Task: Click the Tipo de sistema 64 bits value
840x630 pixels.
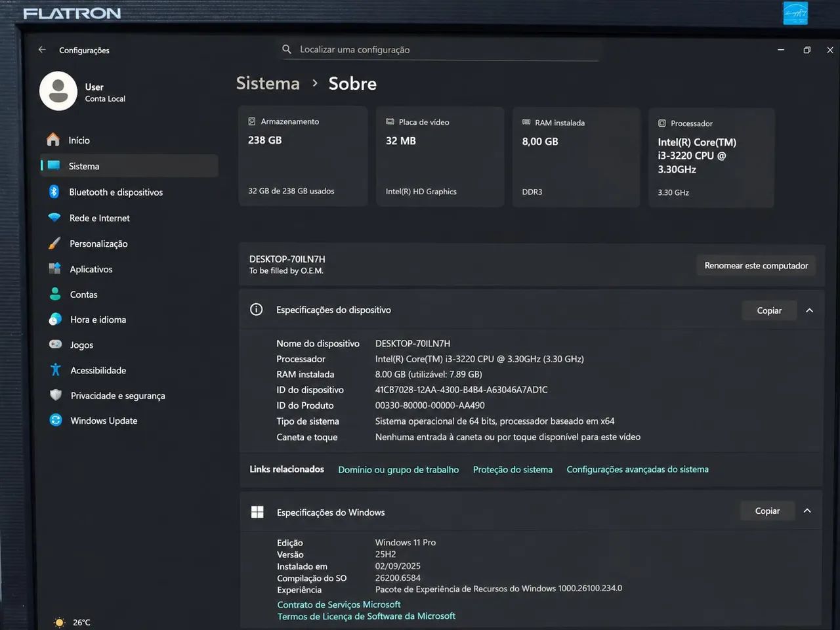Action: [x=495, y=421]
